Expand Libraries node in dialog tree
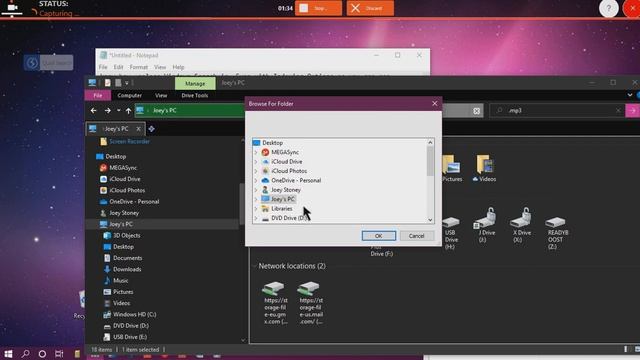This screenshot has height=360, width=640. point(256,209)
